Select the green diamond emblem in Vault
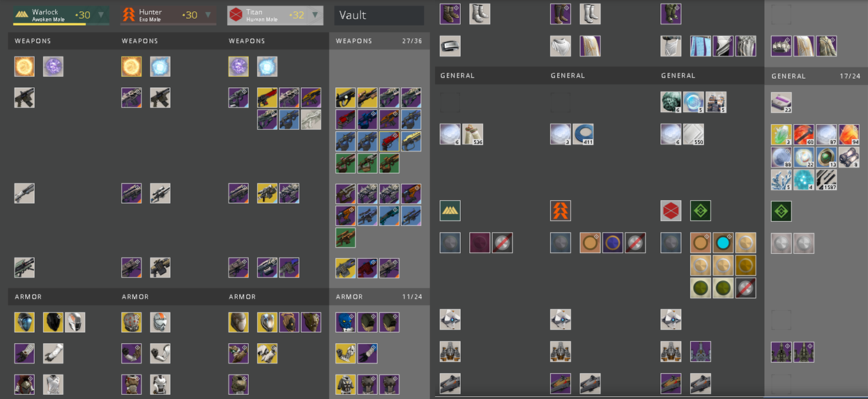This screenshot has height=399, width=868. point(782,211)
